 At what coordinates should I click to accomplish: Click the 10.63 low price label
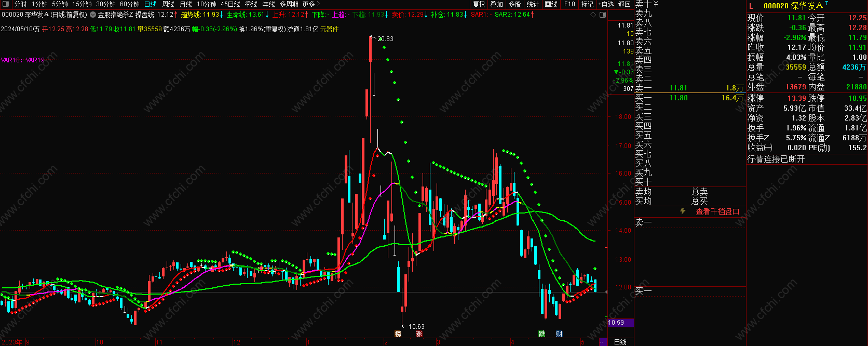click(x=416, y=327)
